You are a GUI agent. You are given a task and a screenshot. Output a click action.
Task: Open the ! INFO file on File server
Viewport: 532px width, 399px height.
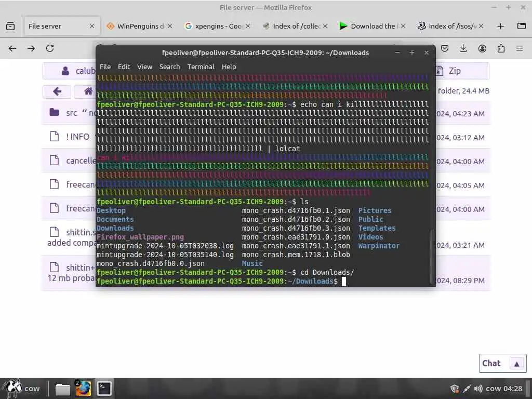(78, 137)
